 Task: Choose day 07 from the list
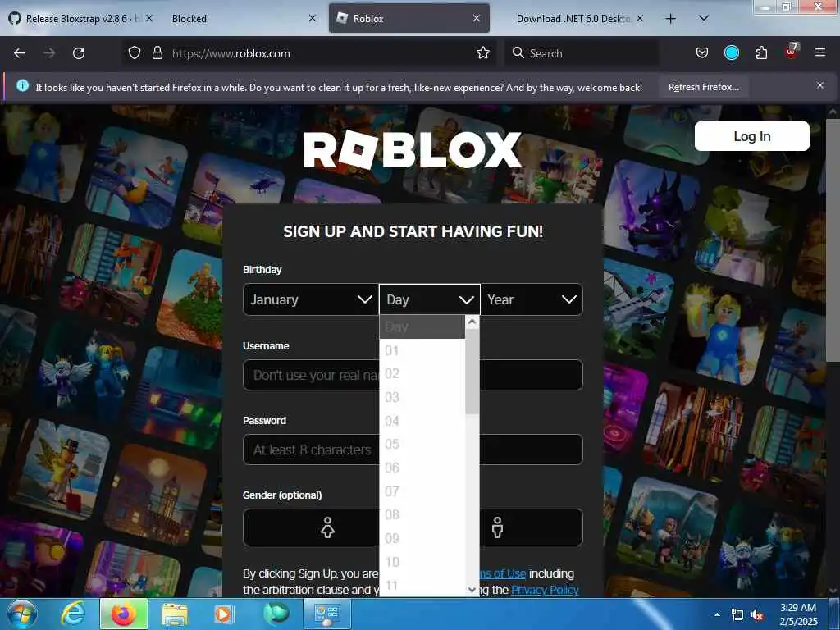[x=422, y=491]
